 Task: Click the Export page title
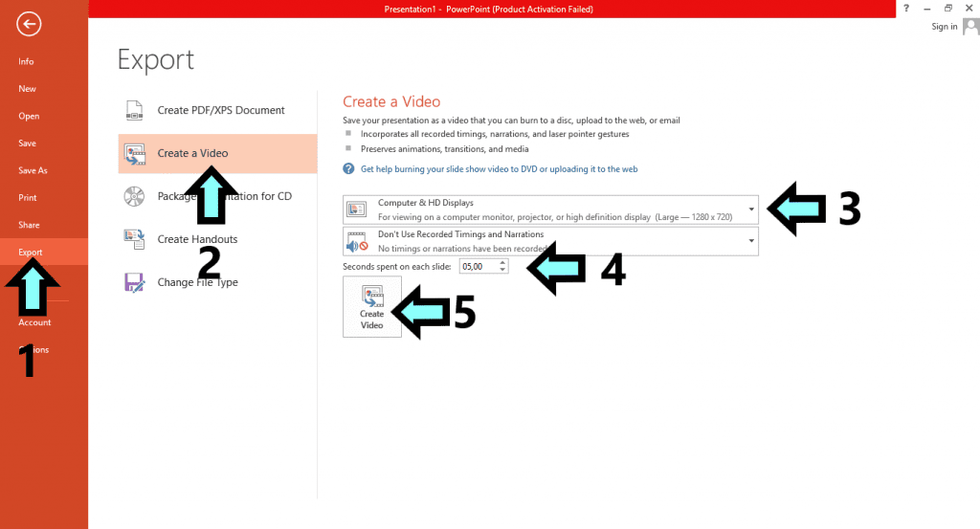(x=156, y=60)
